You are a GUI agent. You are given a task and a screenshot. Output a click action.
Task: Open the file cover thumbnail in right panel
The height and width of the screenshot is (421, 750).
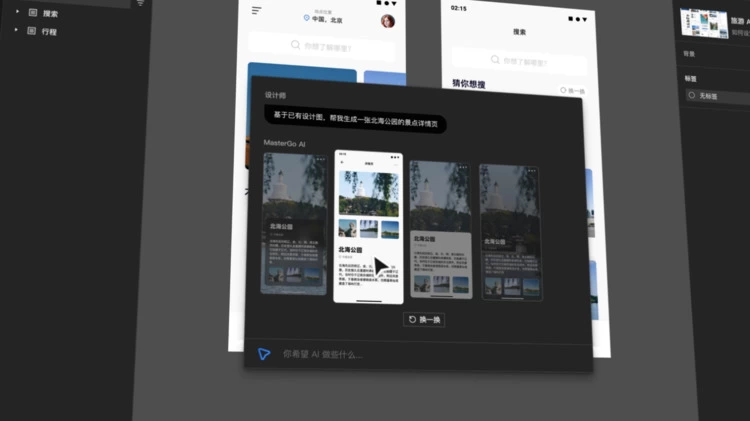point(704,23)
